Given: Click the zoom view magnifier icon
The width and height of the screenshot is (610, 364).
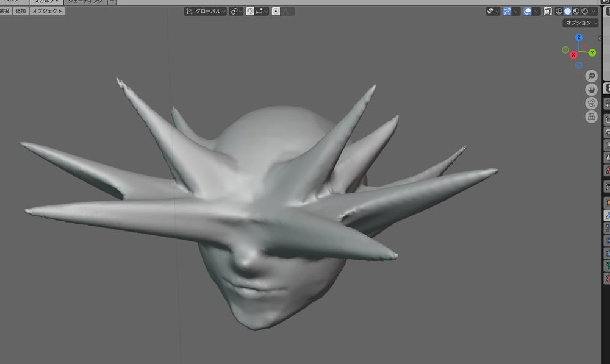Looking at the screenshot, I should (x=591, y=76).
